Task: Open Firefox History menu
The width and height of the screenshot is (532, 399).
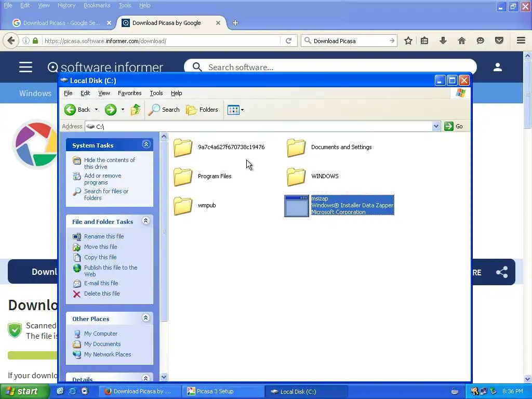Action: coord(66,5)
